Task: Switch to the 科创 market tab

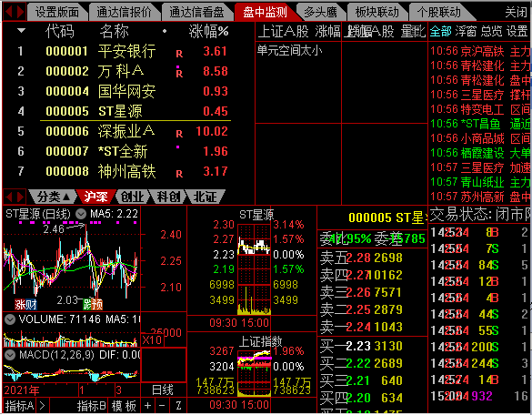Action: coord(168,197)
